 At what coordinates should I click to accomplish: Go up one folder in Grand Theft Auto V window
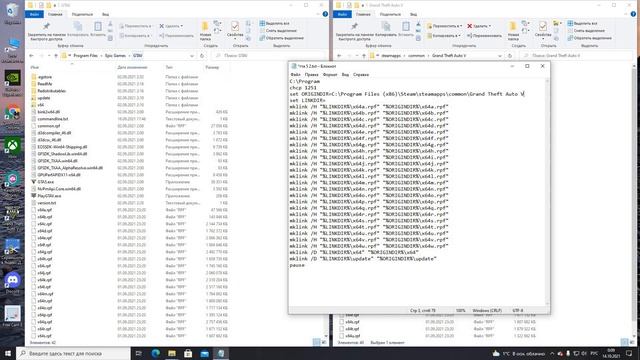(364, 56)
